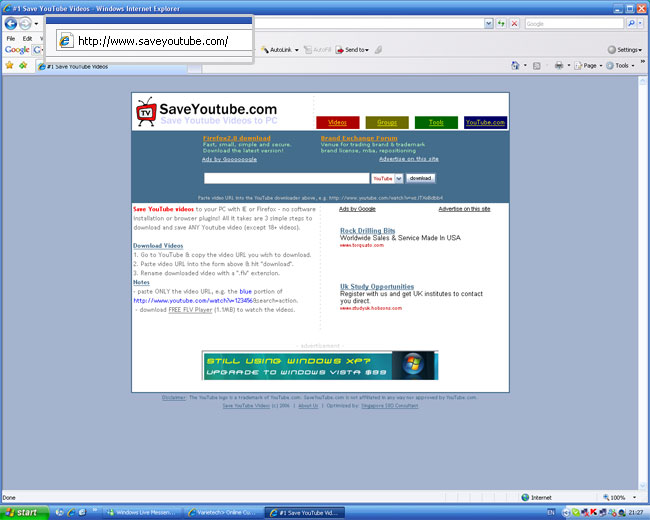This screenshot has width=650, height=520.
Task: Open Google Toolbar Settings
Action: pos(625,50)
